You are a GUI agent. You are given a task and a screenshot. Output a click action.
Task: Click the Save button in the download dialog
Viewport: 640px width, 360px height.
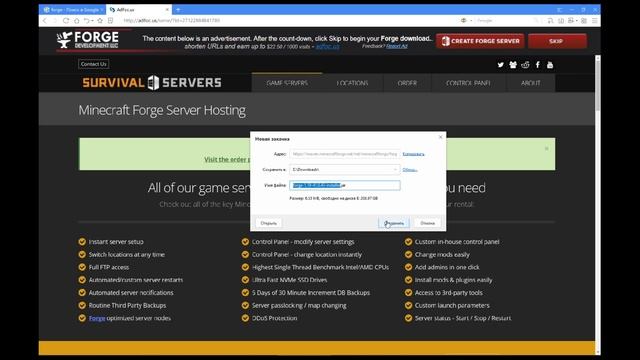(x=394, y=223)
